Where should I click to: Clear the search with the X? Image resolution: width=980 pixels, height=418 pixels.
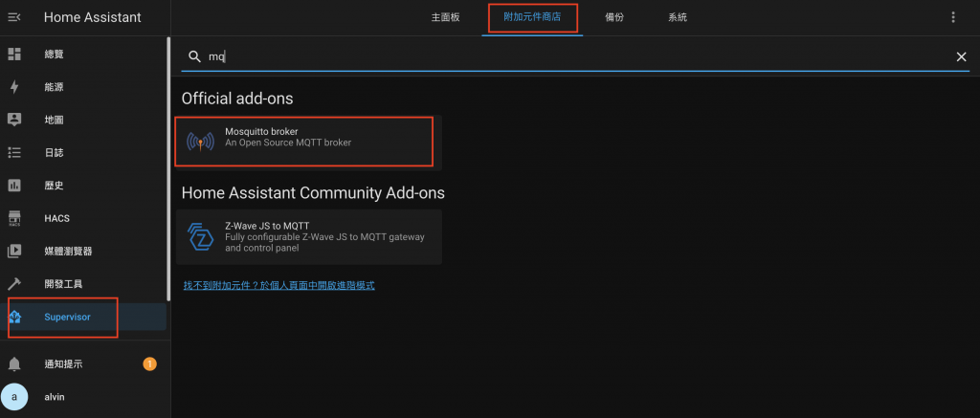click(x=961, y=56)
